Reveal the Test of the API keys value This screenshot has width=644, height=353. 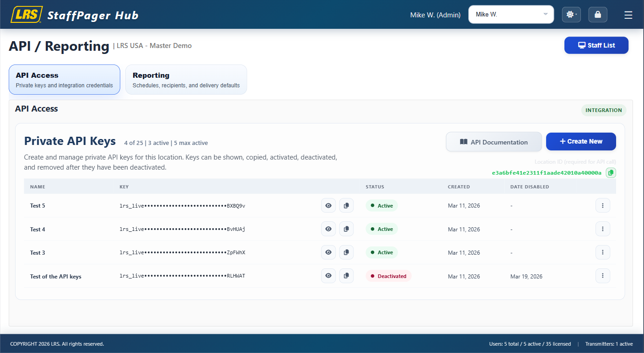(x=328, y=275)
